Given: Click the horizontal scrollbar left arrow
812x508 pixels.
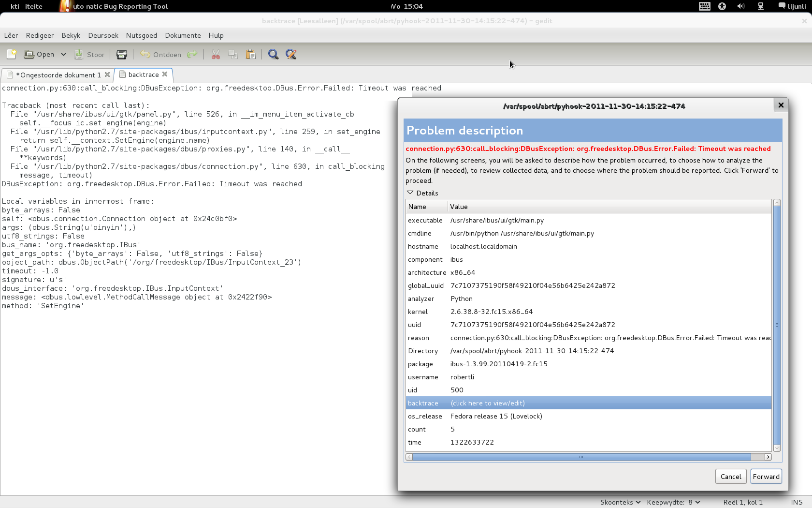Looking at the screenshot, I should tap(409, 457).
